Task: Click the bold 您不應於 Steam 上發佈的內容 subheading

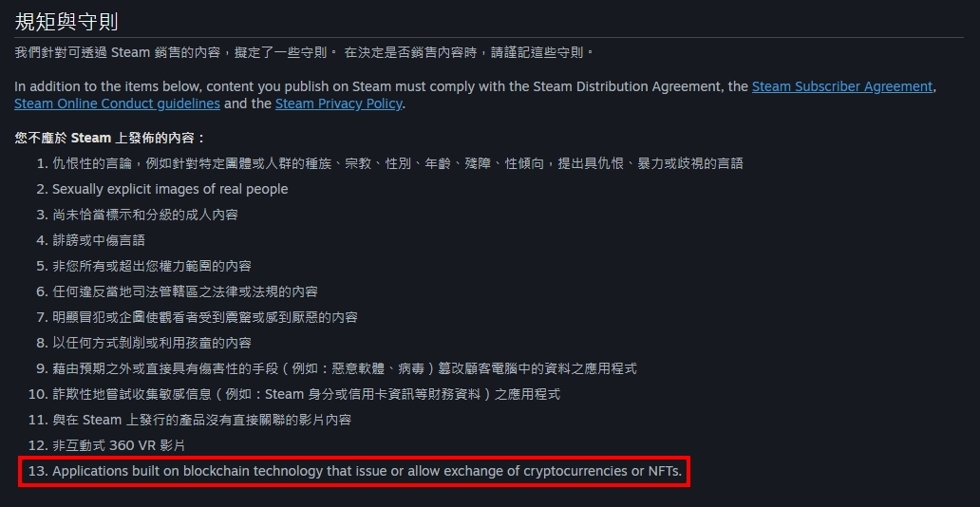Action: click(x=110, y=138)
